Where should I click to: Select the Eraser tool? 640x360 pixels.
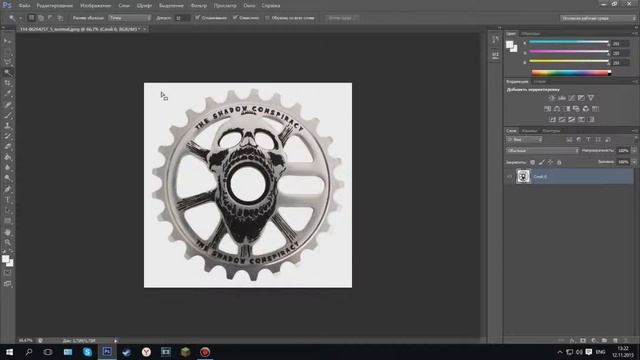point(7,147)
